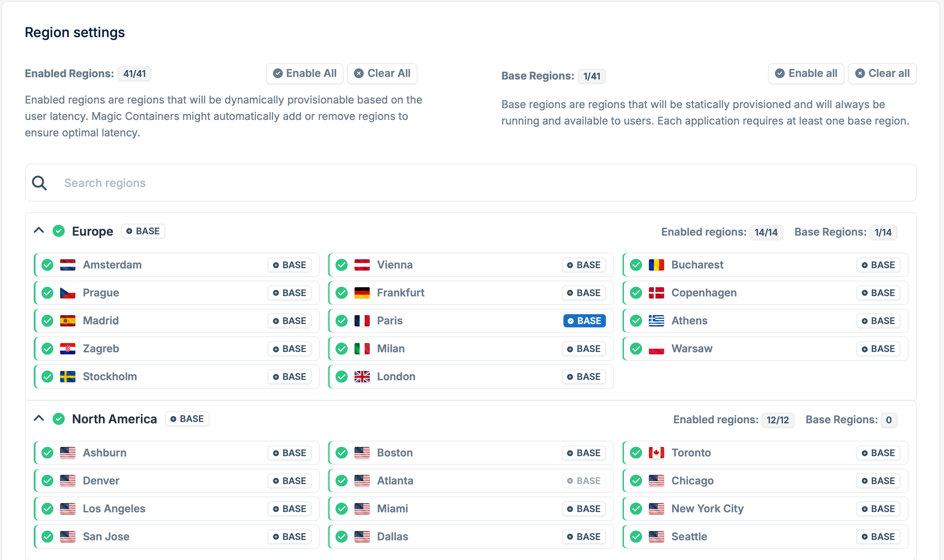Select the Stockholm region name
The width and height of the screenshot is (944, 560).
tap(110, 377)
